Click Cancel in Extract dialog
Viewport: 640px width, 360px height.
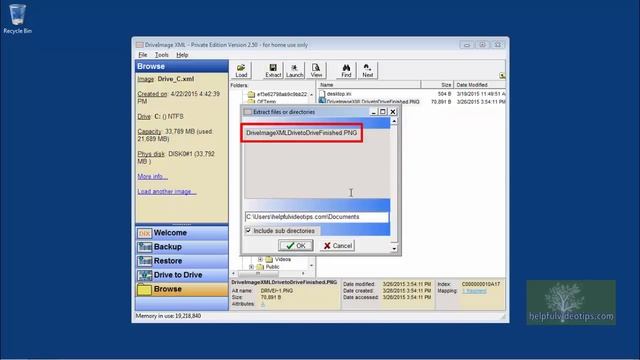point(337,246)
